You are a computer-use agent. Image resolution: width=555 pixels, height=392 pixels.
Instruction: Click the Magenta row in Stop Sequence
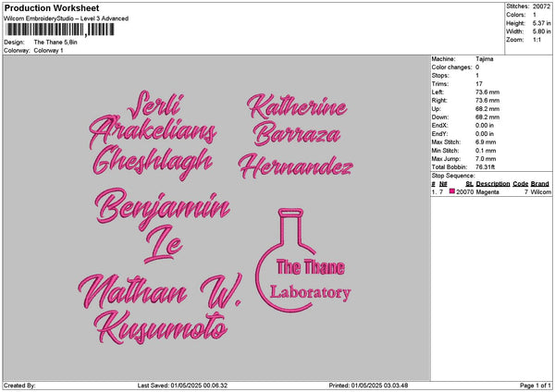490,191
